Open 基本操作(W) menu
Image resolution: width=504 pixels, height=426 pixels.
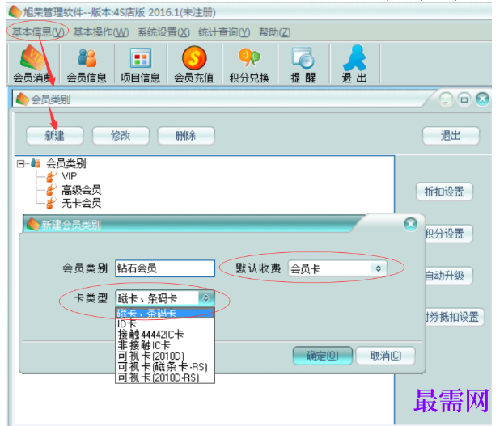[101, 32]
